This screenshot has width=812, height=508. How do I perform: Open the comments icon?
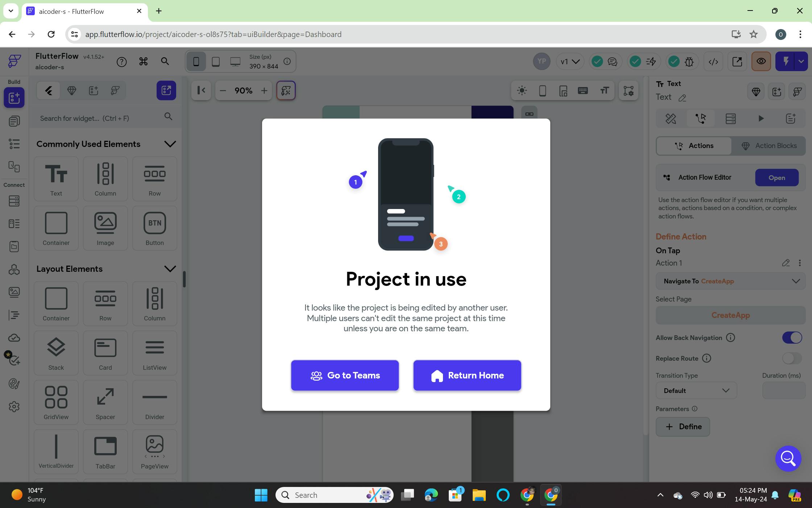(x=613, y=62)
